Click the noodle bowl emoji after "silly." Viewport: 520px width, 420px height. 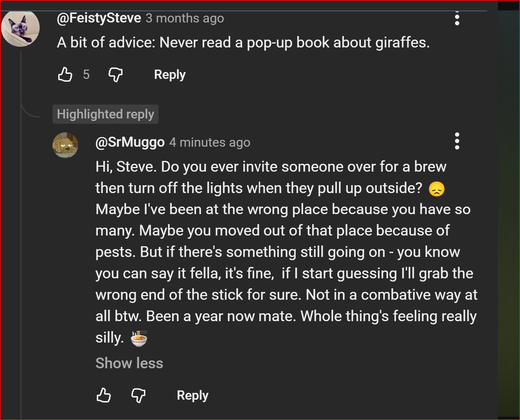pyautogui.click(x=139, y=338)
